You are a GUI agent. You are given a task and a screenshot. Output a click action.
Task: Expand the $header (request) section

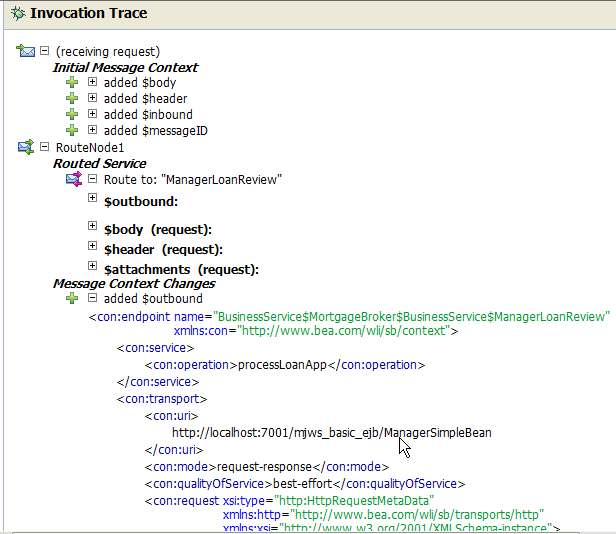(92, 246)
